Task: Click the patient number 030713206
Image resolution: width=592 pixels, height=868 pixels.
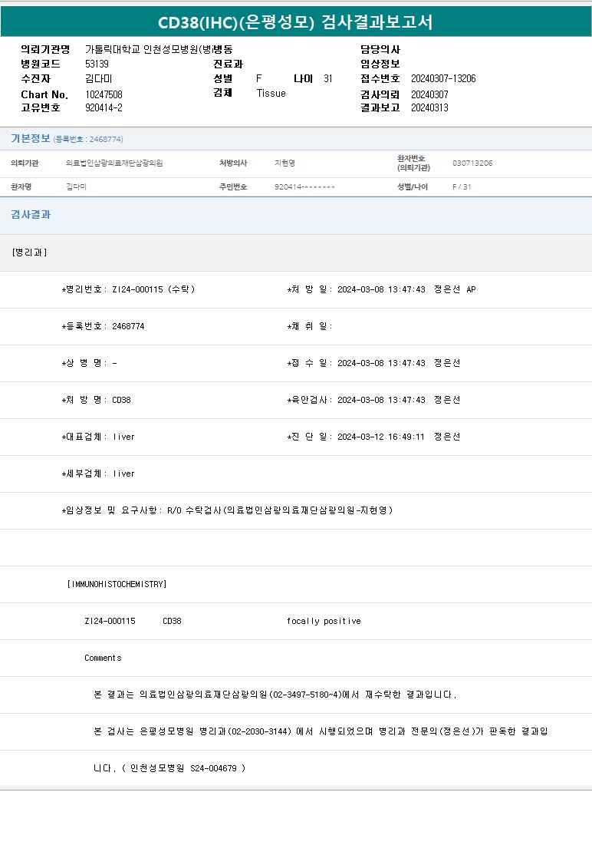Action: (x=472, y=163)
